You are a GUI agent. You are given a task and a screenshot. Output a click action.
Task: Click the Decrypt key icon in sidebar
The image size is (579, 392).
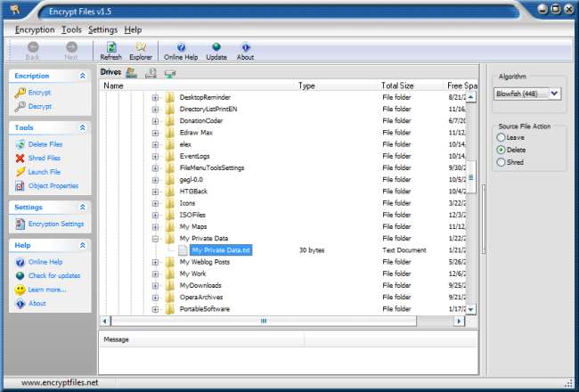pos(20,107)
